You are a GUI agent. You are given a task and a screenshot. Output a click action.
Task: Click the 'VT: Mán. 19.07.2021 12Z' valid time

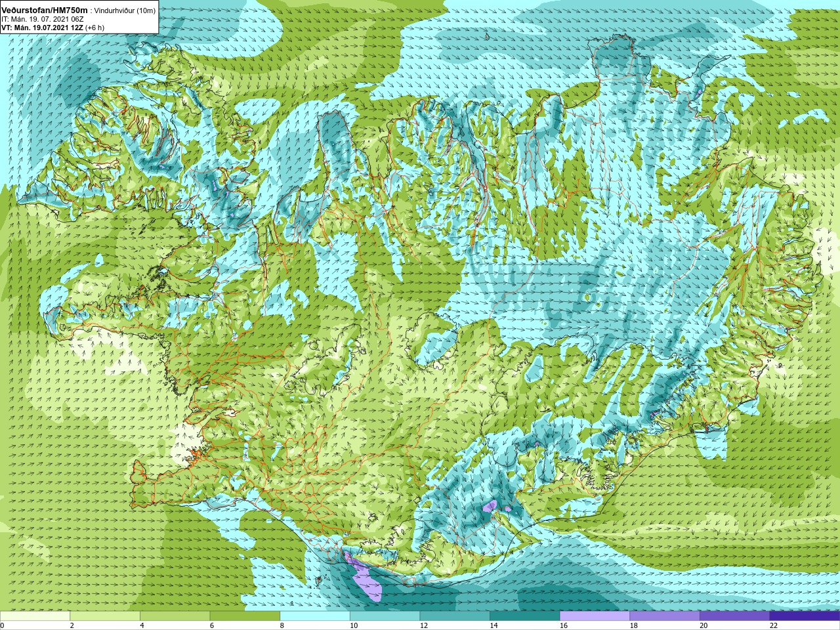(42, 28)
